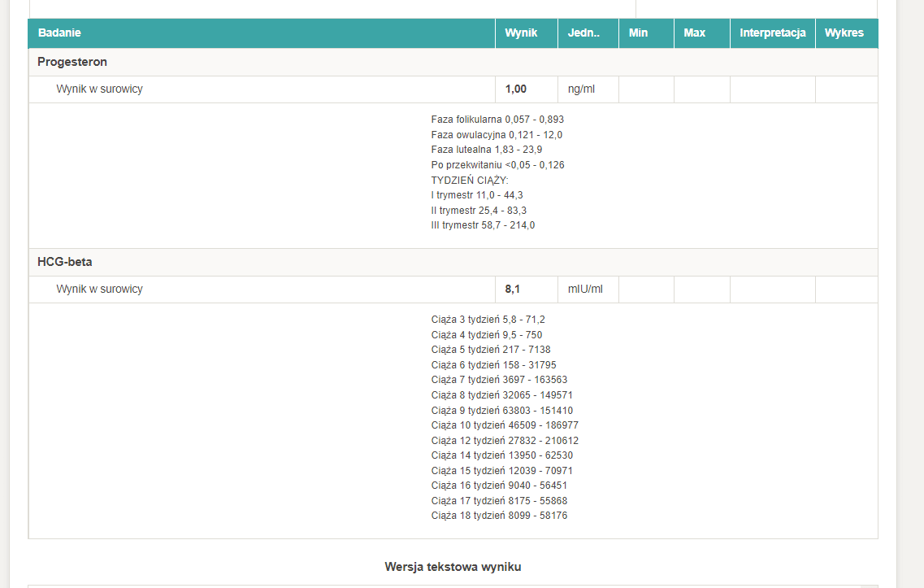Click the Wersja tekstowa wyniku heading
Image resolution: width=924 pixels, height=588 pixels.
tap(453, 567)
